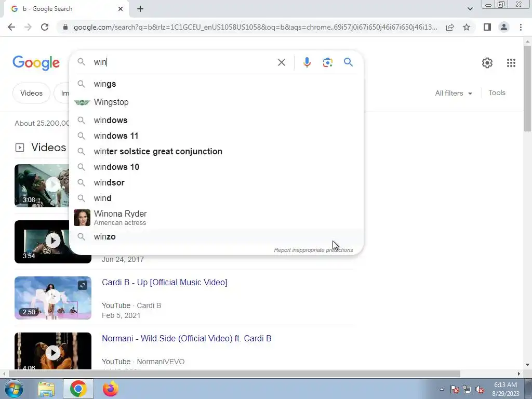Select the 'wind' suggestion

tap(216, 198)
